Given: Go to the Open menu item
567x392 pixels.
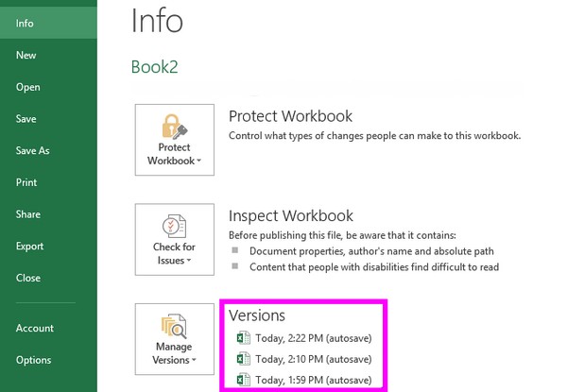Looking at the screenshot, I should click(x=28, y=87).
